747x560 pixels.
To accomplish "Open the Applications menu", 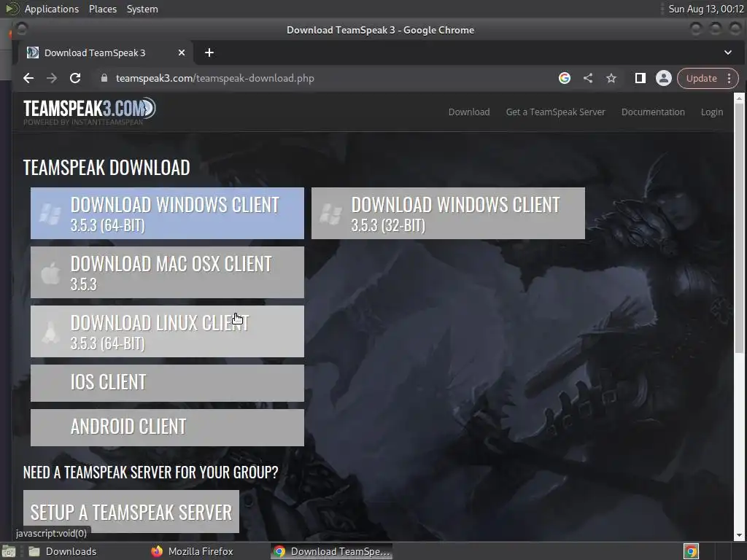I will tap(52, 9).
